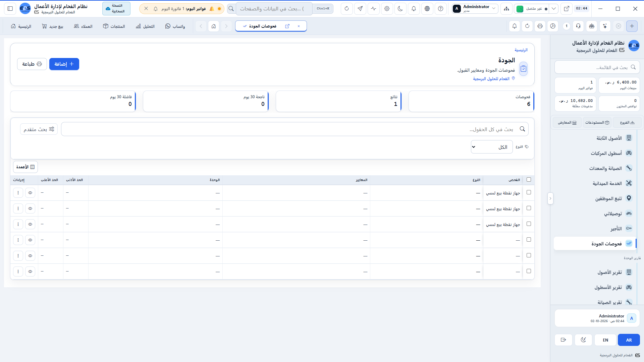
Task: Open the settings gear icon
Action: [387, 9]
